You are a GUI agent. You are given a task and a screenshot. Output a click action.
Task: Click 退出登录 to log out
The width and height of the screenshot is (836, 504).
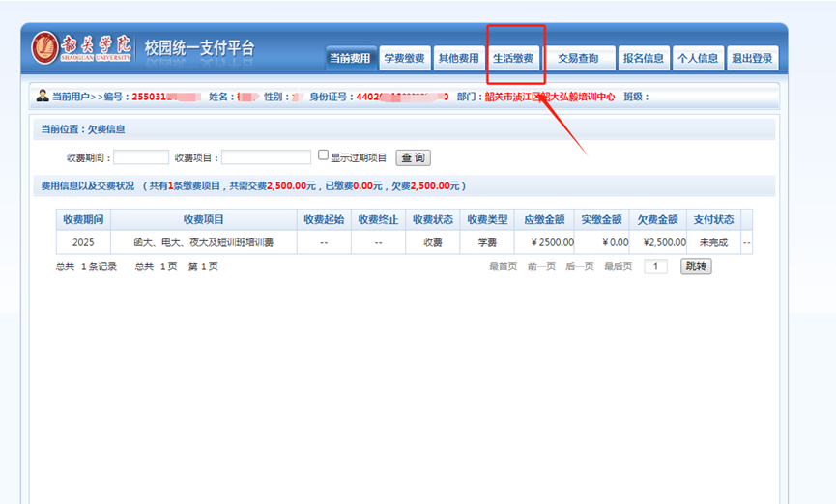coord(752,58)
